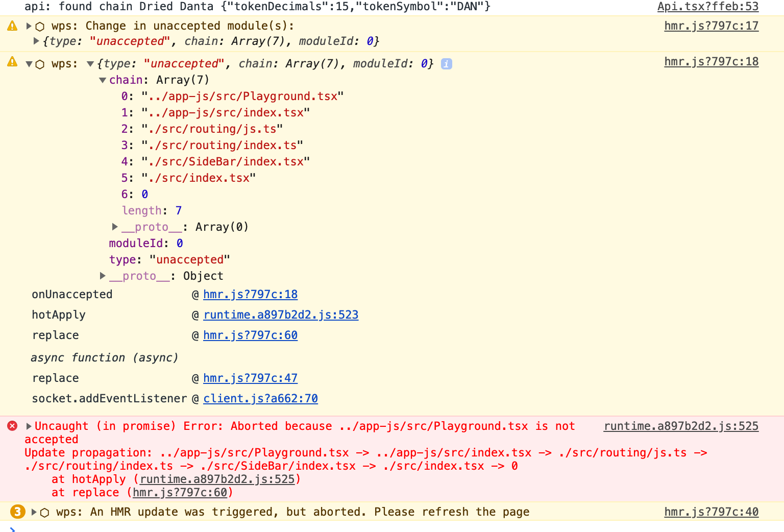Collapse the chain: Array(7) property

tap(103, 80)
